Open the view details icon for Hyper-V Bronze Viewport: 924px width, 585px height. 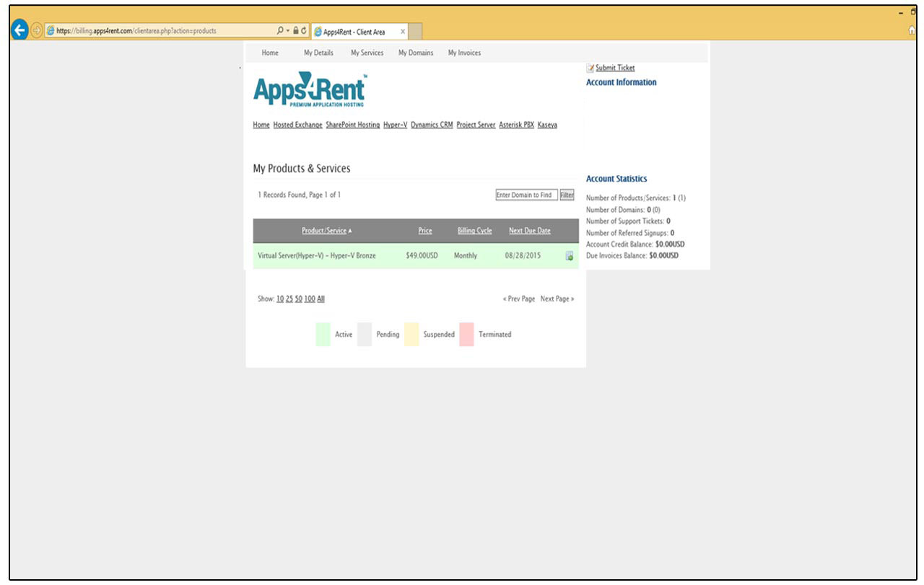pos(569,255)
